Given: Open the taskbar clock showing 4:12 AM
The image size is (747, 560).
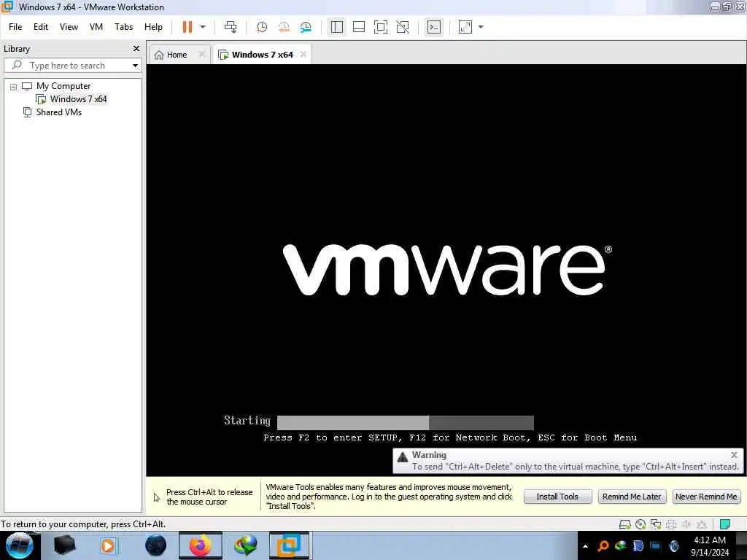Looking at the screenshot, I should coord(710,545).
